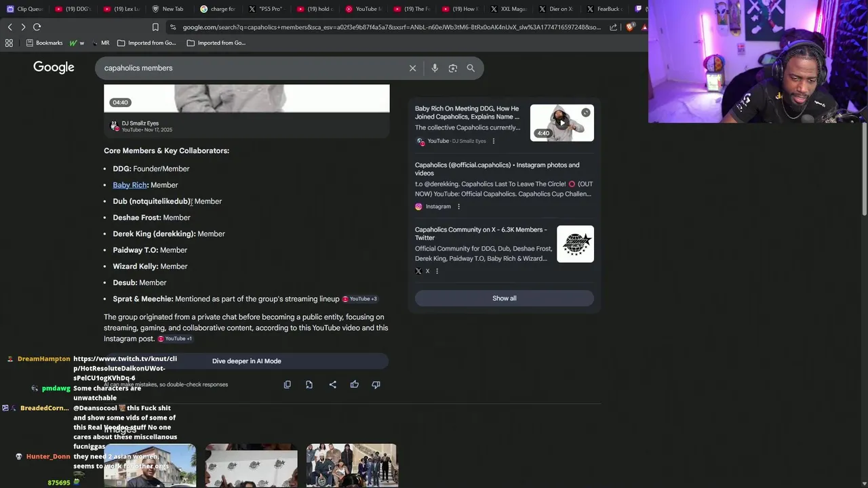Viewport: 868px width, 488px height.
Task: Bookmark this page with the bookmark icon
Action: pyautogui.click(x=155, y=27)
